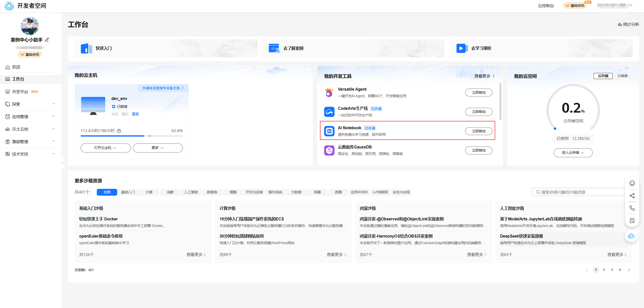Click the help question mark beside hours usage

pyautogui.click(x=119, y=131)
